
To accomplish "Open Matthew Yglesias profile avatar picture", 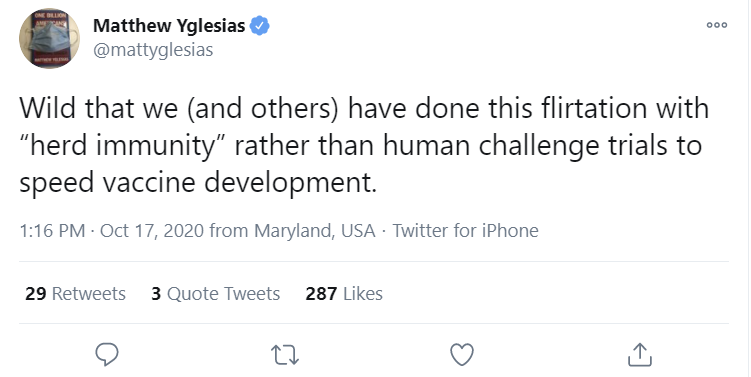I will [x=49, y=38].
